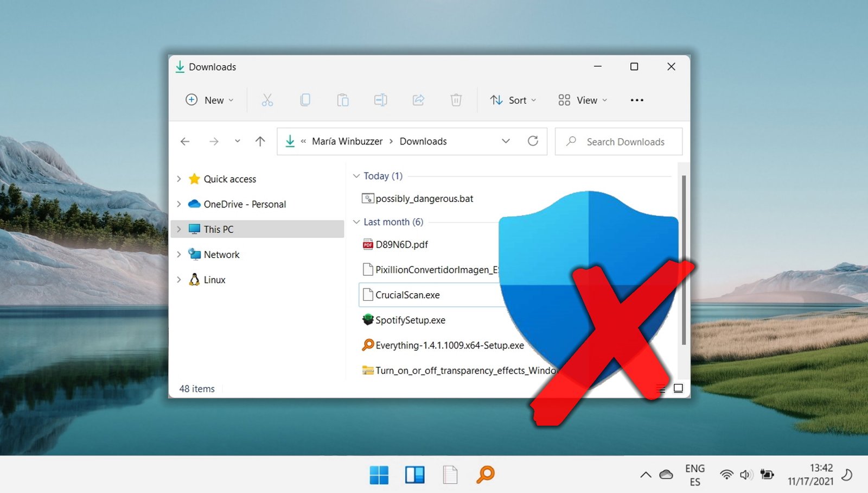Click the Delete trash icon in the toolbar

[x=456, y=100]
